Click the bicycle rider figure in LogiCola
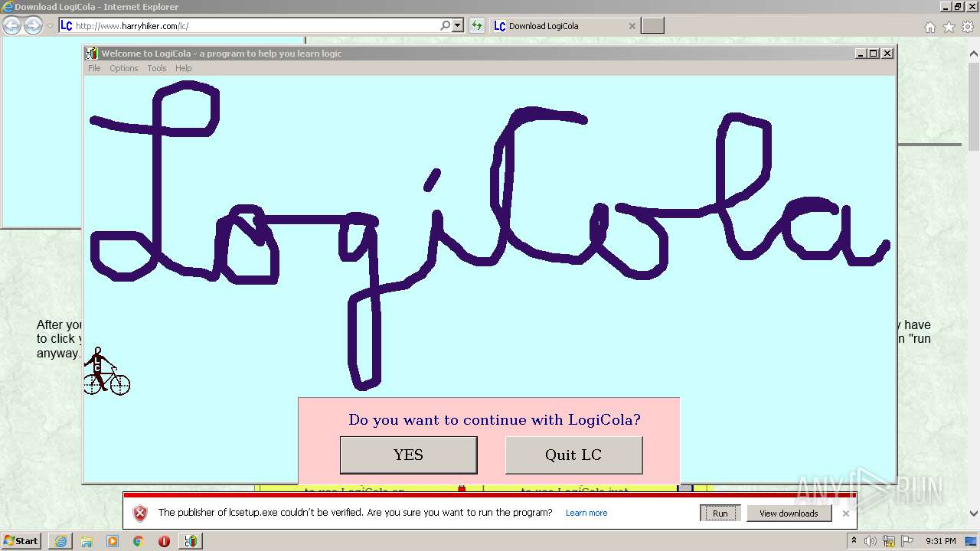Viewport: 980px width, 551px height. click(106, 371)
